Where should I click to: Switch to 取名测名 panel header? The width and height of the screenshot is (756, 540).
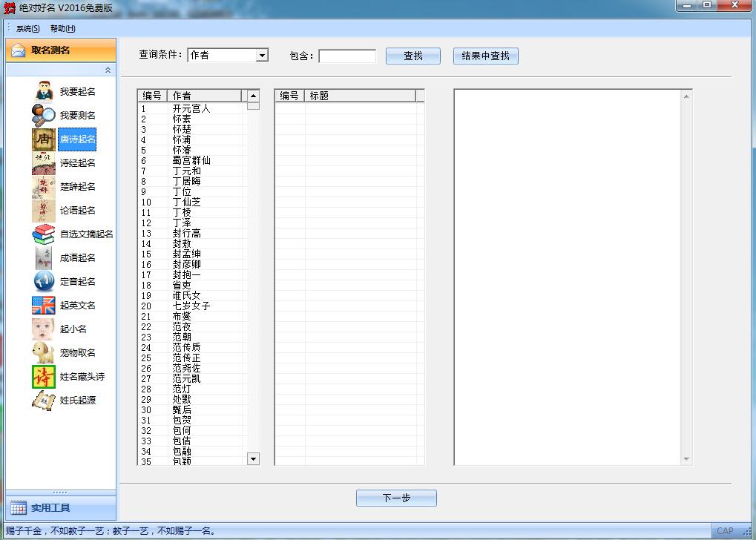(x=61, y=50)
